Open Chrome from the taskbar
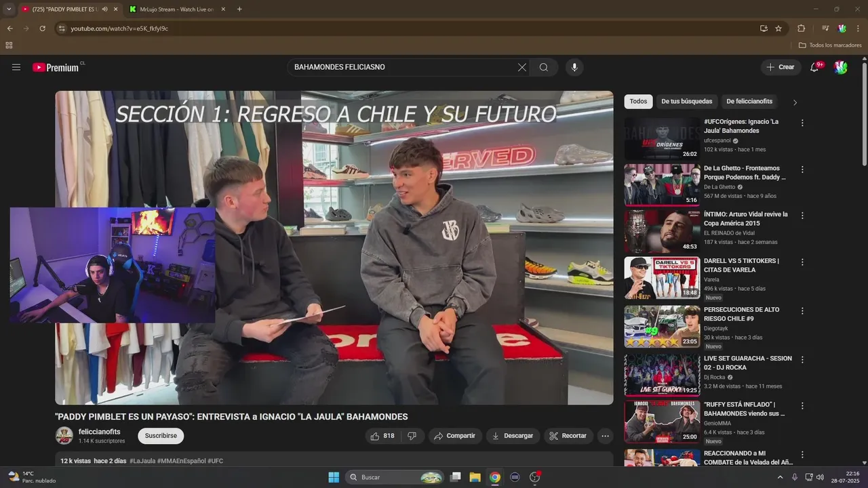 (x=495, y=477)
